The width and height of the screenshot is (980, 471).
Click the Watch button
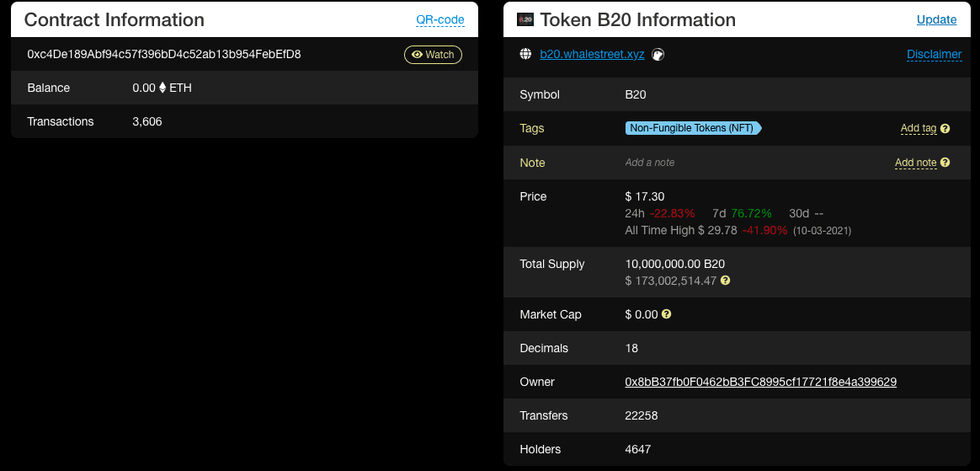[x=433, y=55]
